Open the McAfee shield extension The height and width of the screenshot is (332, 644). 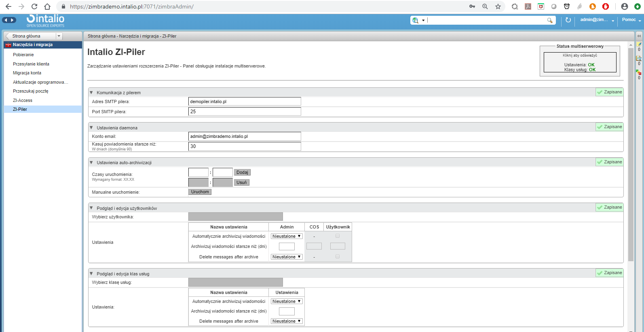point(541,6)
